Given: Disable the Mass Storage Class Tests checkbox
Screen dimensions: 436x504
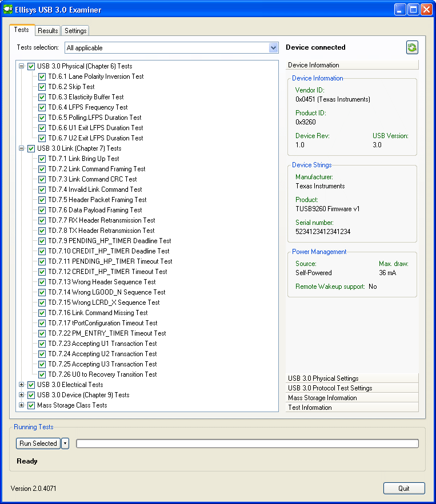Looking at the screenshot, I should (x=31, y=405).
